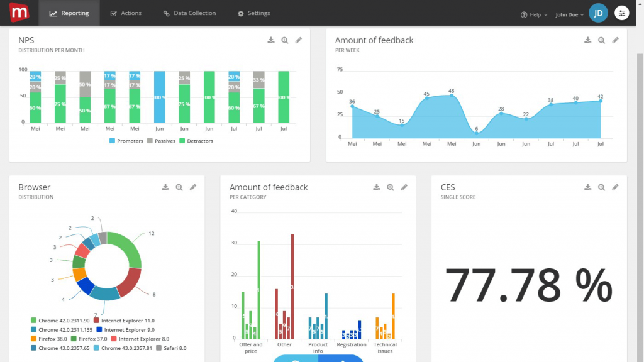Download the feedback per category chart
644x362 pixels.
tap(377, 187)
